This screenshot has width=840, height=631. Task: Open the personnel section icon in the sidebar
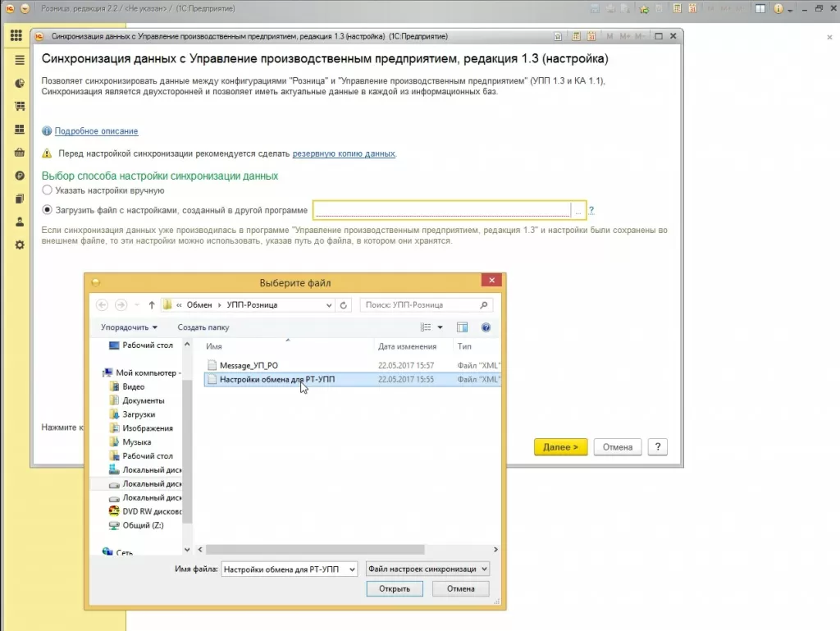pyautogui.click(x=20, y=222)
